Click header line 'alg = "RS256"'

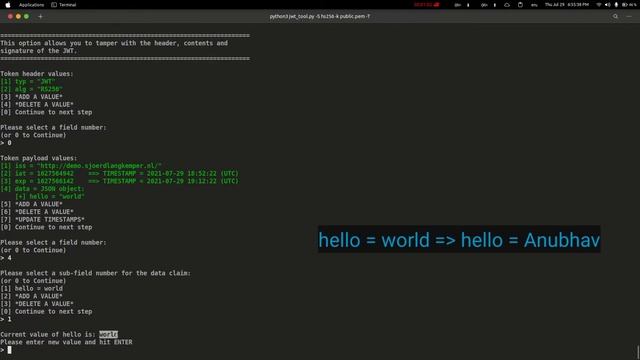click(x=31, y=89)
